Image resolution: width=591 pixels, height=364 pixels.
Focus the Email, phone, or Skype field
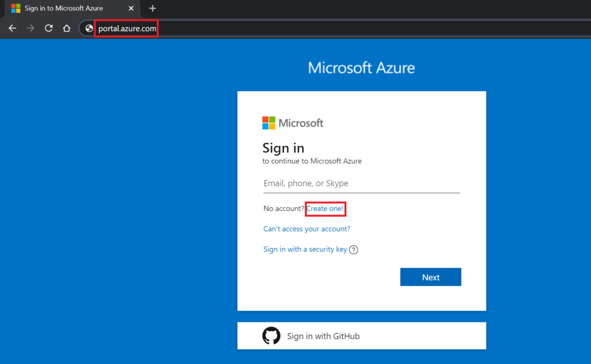(x=361, y=183)
